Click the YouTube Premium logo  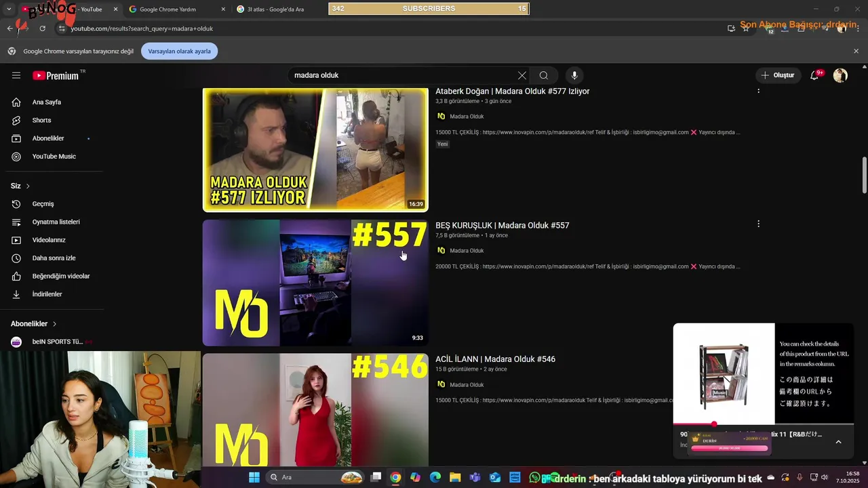[x=56, y=75]
